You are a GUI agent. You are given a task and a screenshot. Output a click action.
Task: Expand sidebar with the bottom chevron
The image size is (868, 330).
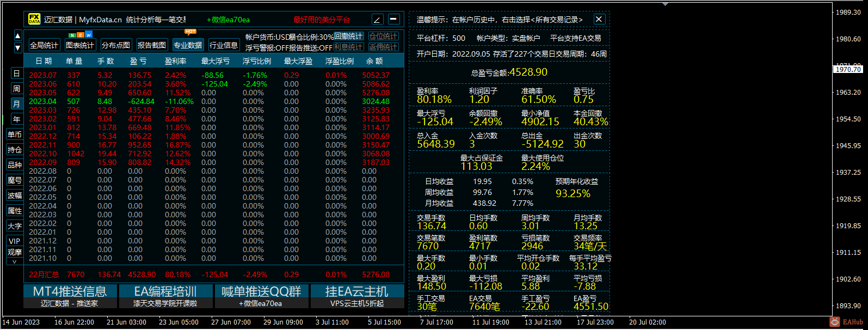click(15, 262)
